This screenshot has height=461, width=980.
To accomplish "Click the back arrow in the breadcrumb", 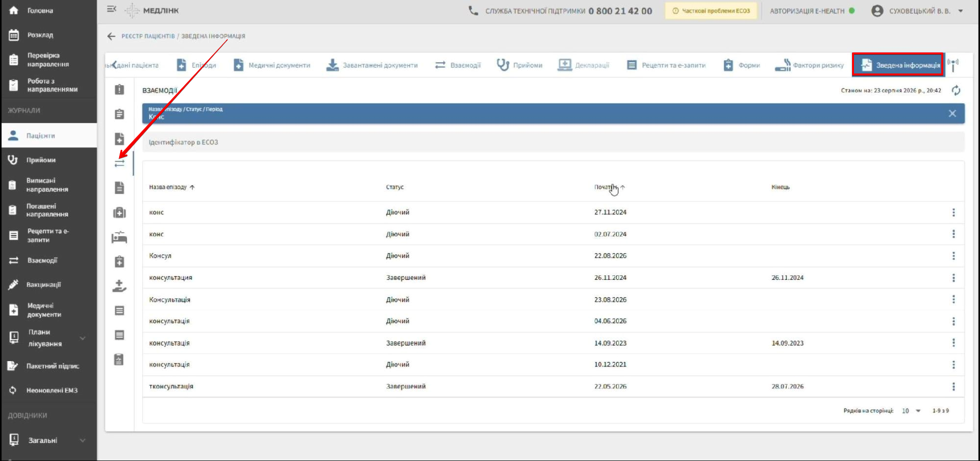I will coord(111,36).
